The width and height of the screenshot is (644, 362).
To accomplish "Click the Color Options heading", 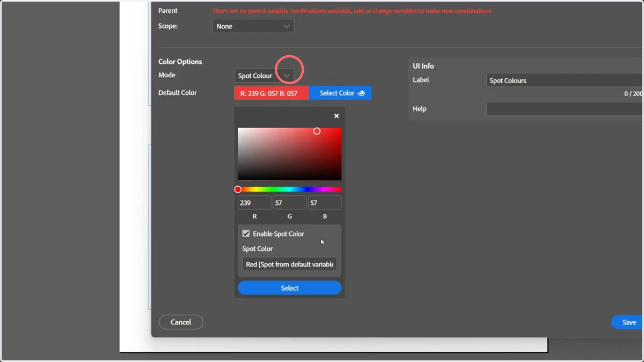I will [x=180, y=62].
